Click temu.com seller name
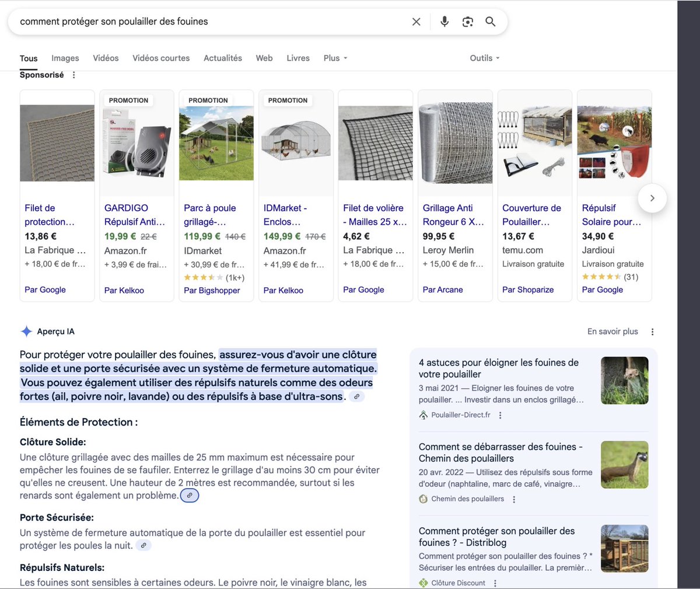This screenshot has width=700, height=589. pyautogui.click(x=523, y=250)
